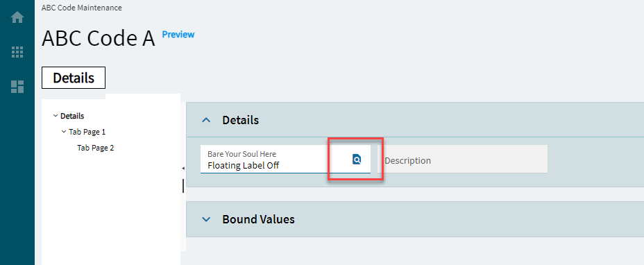Open the Details tab button
644x265 pixels.
tap(74, 78)
